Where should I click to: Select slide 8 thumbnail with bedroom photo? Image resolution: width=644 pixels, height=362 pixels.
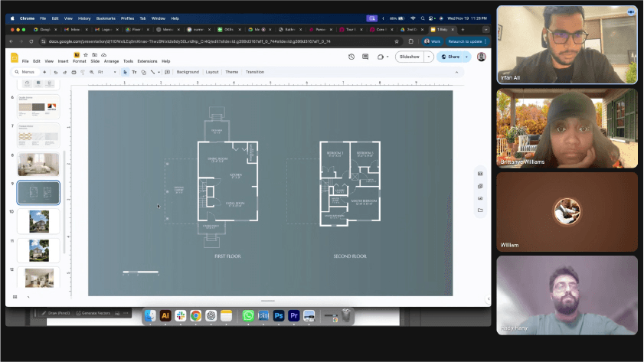click(x=38, y=165)
